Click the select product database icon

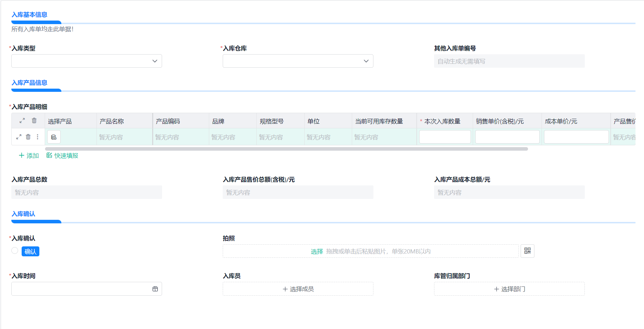point(54,137)
